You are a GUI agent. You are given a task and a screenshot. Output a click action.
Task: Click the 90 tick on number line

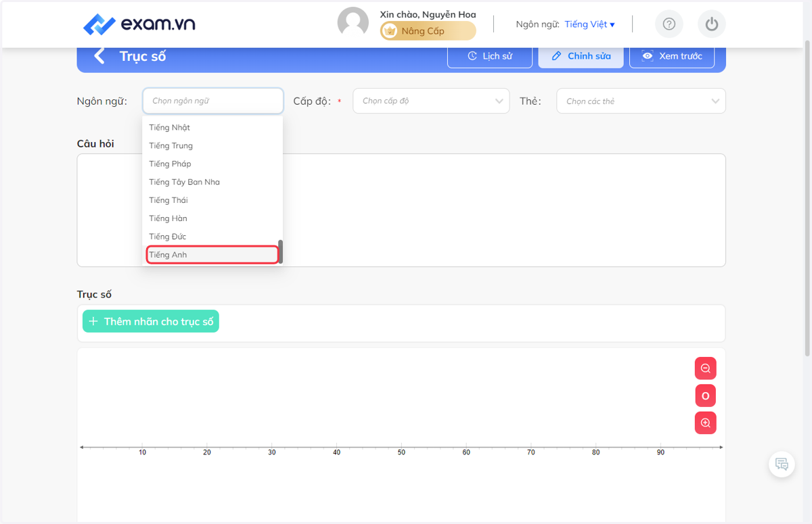pyautogui.click(x=660, y=452)
